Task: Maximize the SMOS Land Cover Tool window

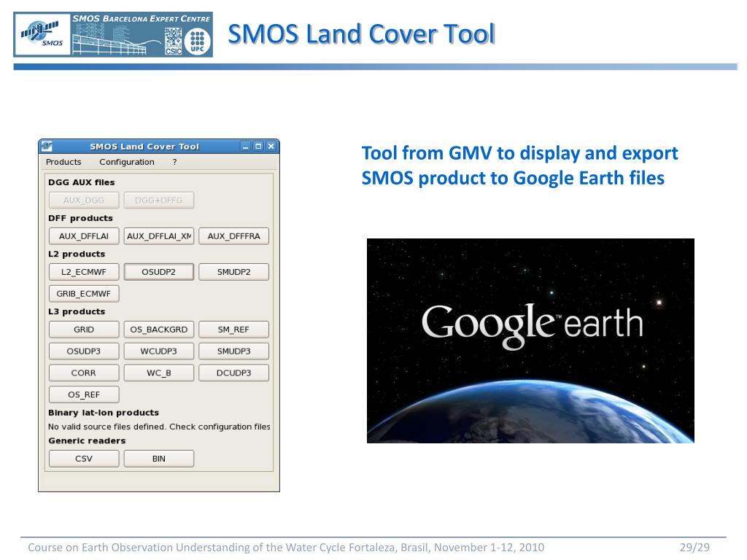Action: pyautogui.click(x=258, y=147)
